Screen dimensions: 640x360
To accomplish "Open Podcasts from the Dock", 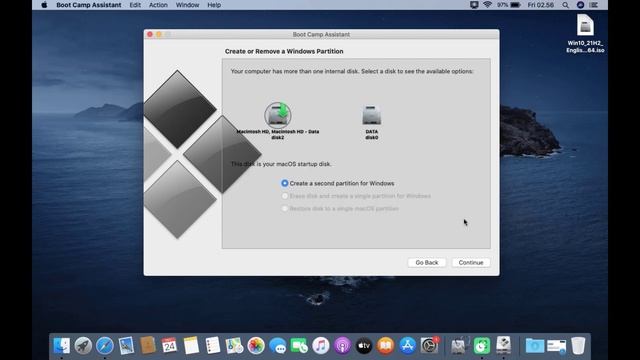I will pos(342,346).
